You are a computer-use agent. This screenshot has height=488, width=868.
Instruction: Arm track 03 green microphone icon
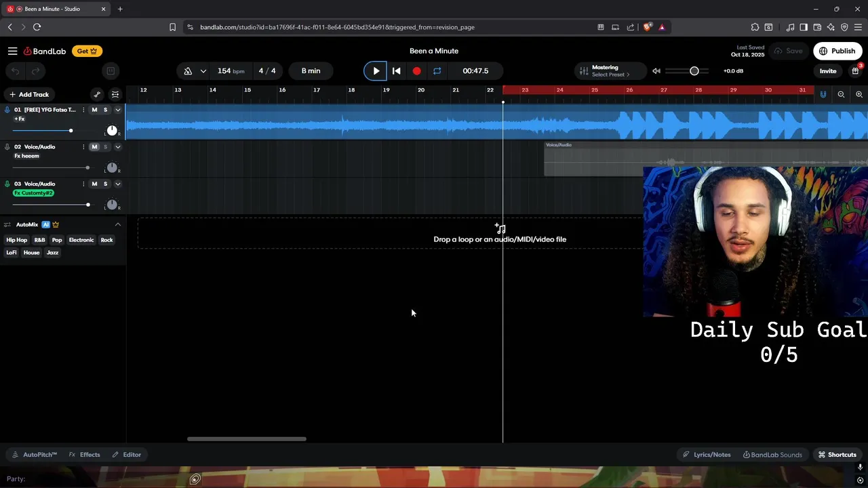(x=7, y=184)
